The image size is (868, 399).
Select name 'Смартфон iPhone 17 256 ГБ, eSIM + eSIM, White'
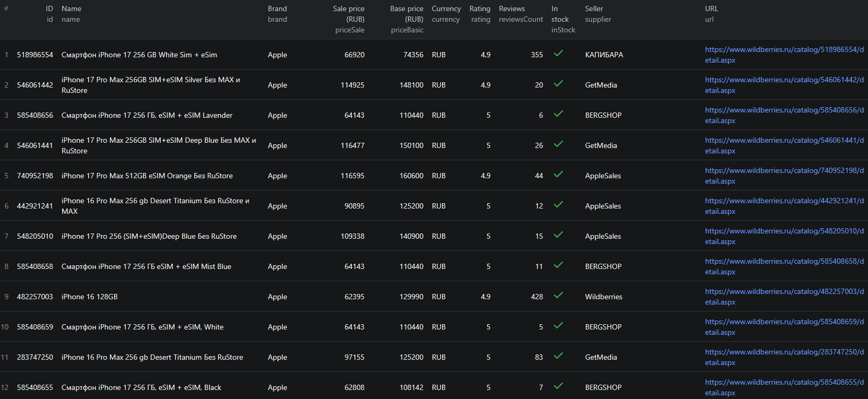click(143, 327)
